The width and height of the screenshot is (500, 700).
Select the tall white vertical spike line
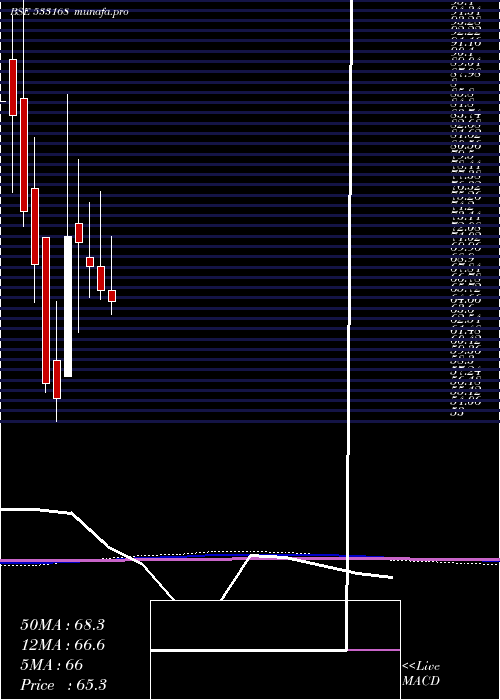pyautogui.click(x=350, y=325)
